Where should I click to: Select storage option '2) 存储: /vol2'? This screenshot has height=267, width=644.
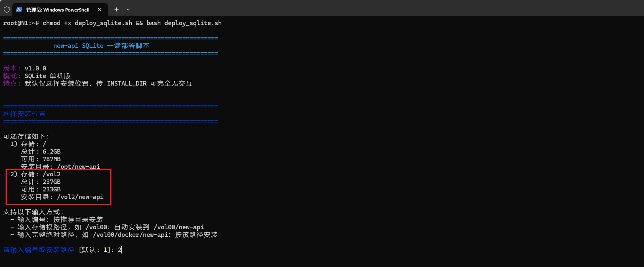pyautogui.click(x=36, y=174)
